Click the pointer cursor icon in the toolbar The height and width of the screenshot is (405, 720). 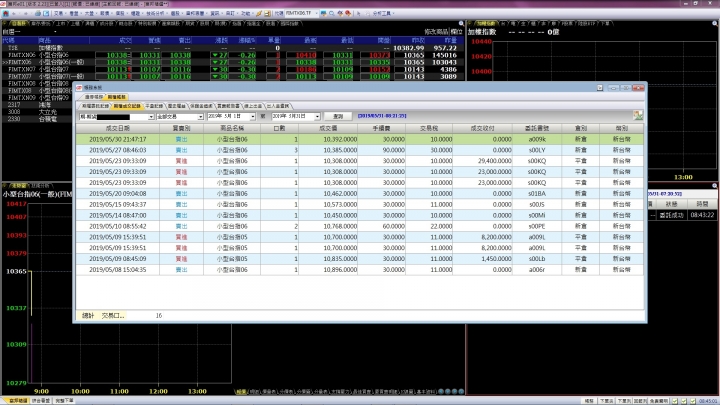[358, 13]
